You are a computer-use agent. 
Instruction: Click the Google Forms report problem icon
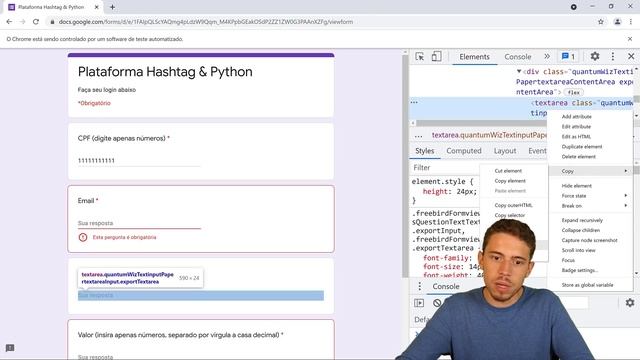coord(10,348)
